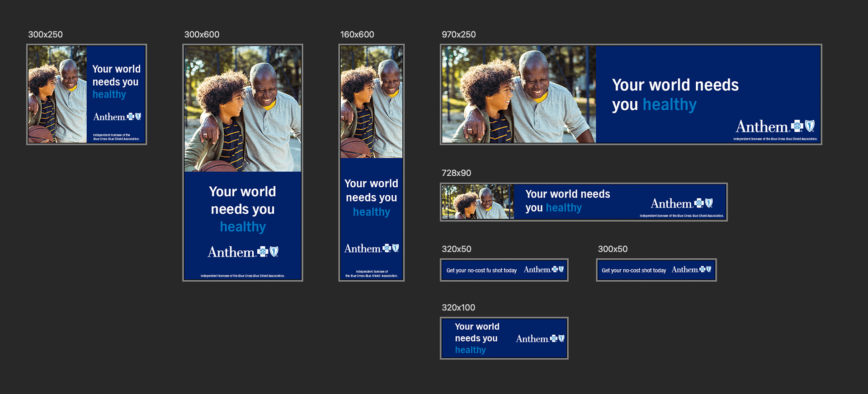
Task: Click the licensee disclaimer in the 300x250 banner
Action: tap(116, 137)
